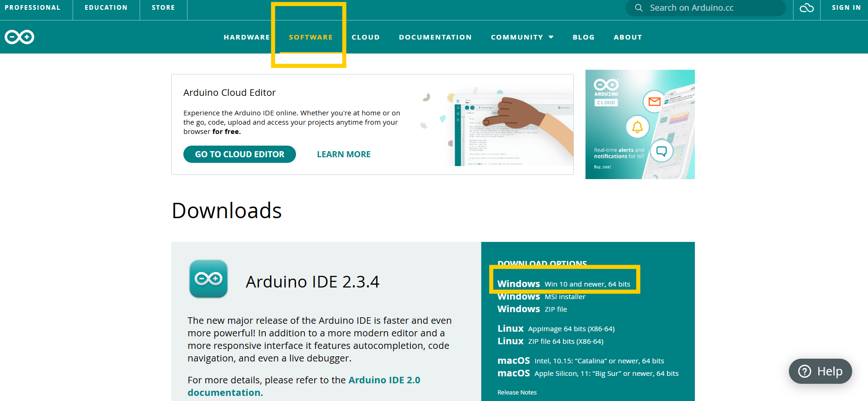This screenshot has height=401, width=868.
Task: Focus the Search on Arduino.cc field
Action: click(x=706, y=8)
